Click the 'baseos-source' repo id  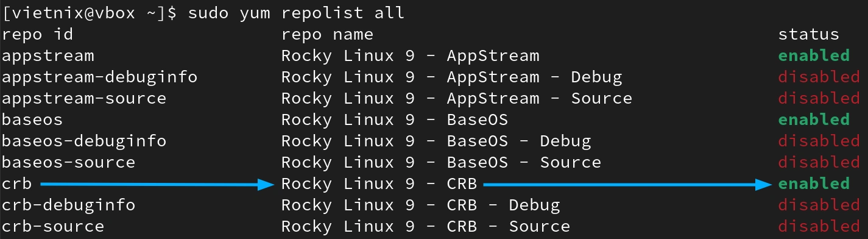pos(69,162)
